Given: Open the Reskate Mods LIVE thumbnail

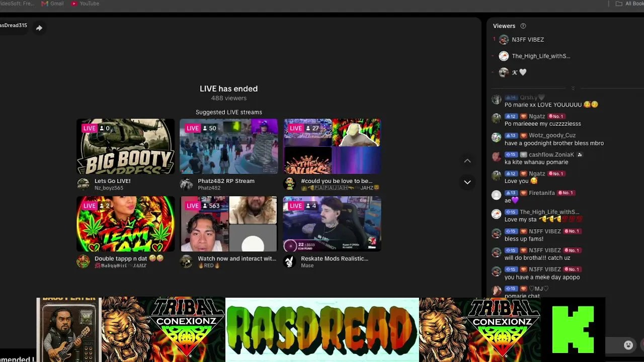Looking at the screenshot, I should [332, 224].
